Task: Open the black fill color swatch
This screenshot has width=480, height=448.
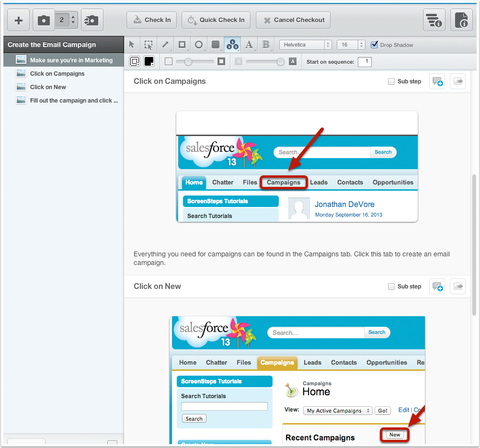Action: pyautogui.click(x=149, y=61)
